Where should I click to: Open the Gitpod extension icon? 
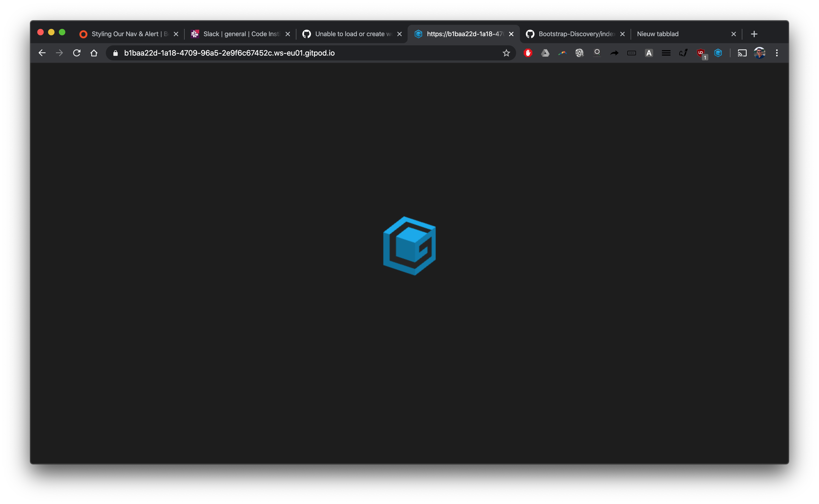[x=718, y=53]
